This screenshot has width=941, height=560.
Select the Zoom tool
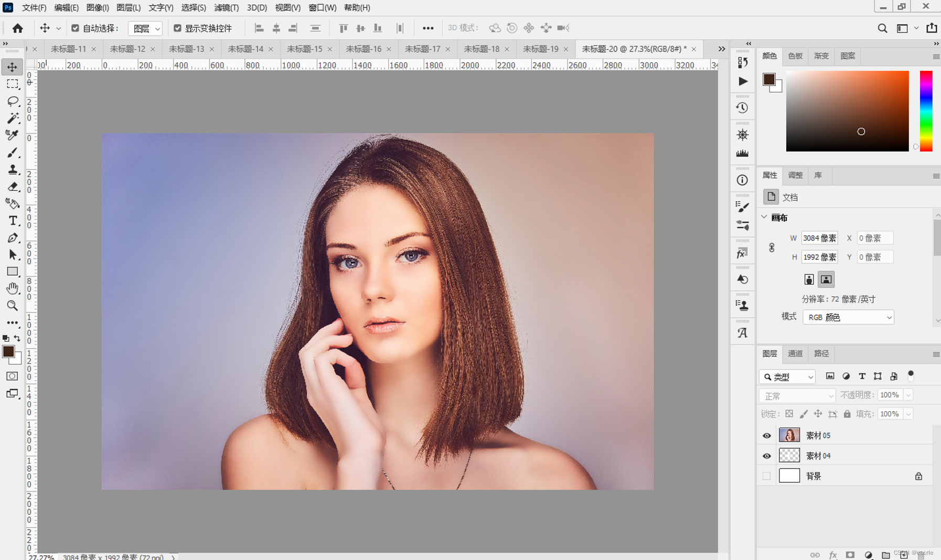coord(12,305)
